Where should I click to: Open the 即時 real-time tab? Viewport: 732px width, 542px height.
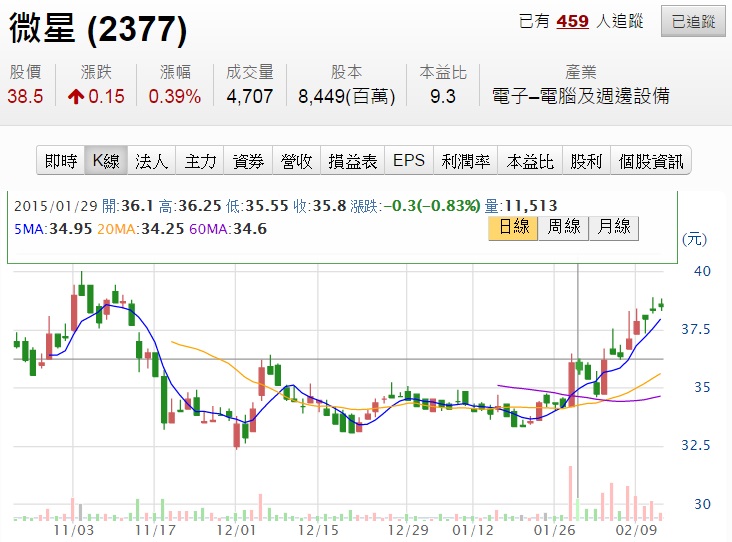tap(61, 161)
